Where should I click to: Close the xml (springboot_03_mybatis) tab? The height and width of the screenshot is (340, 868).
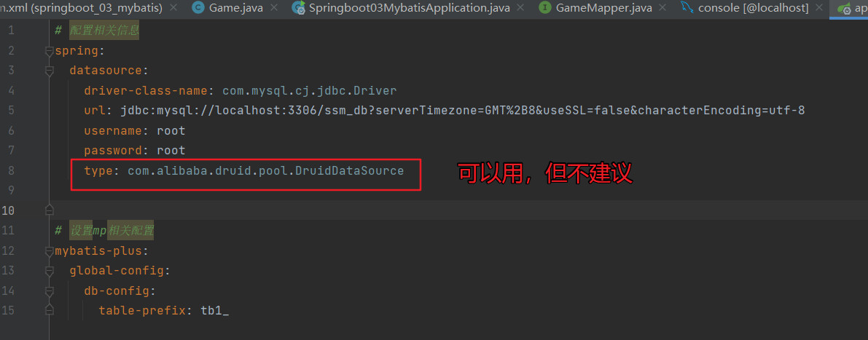(173, 8)
